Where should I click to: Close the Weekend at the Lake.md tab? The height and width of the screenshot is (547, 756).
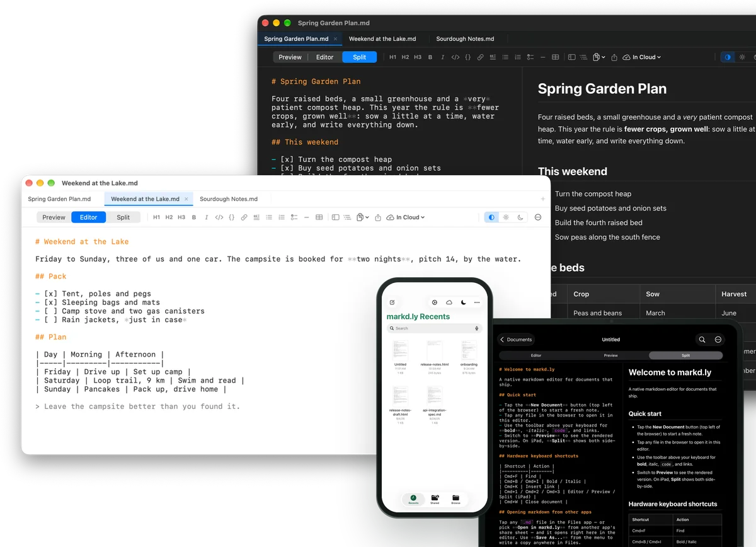[186, 199]
